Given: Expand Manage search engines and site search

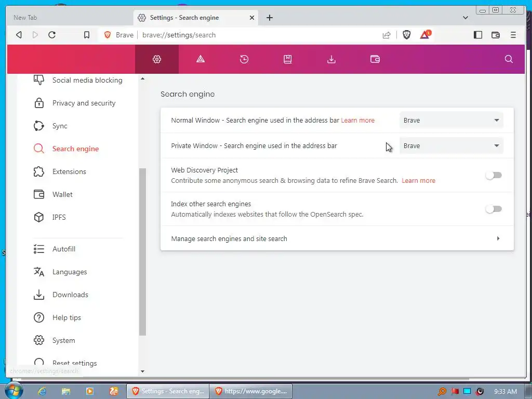Looking at the screenshot, I should pyautogui.click(x=337, y=238).
